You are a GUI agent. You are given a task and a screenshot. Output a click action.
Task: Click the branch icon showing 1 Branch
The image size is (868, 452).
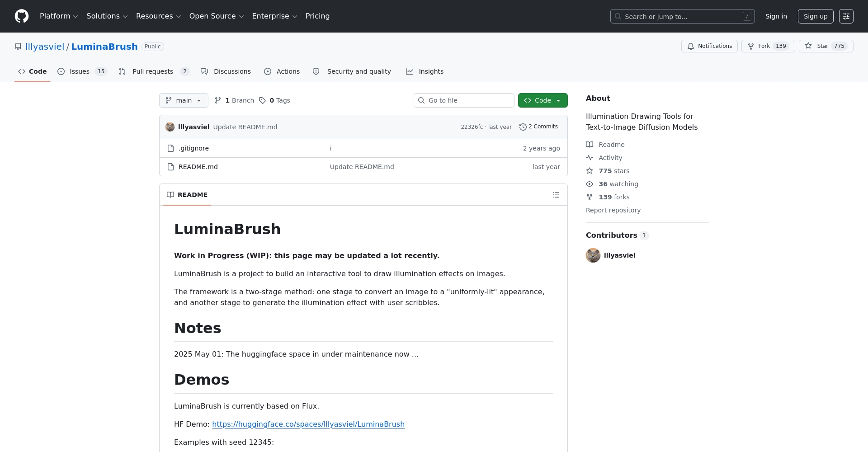pos(218,100)
